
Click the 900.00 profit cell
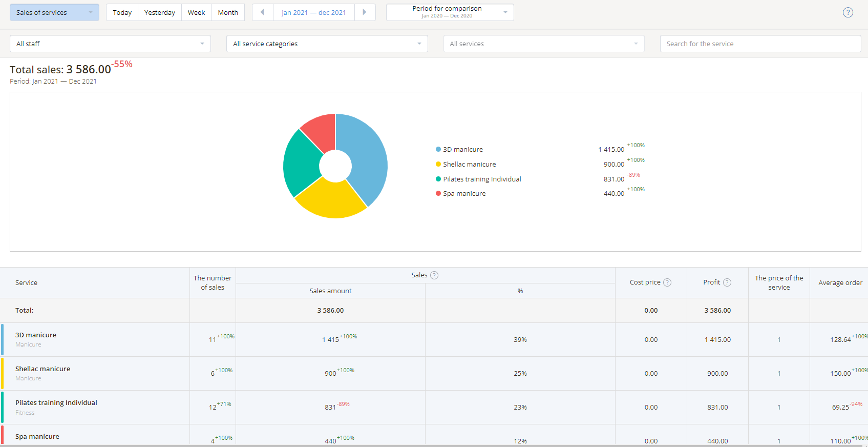tap(717, 373)
